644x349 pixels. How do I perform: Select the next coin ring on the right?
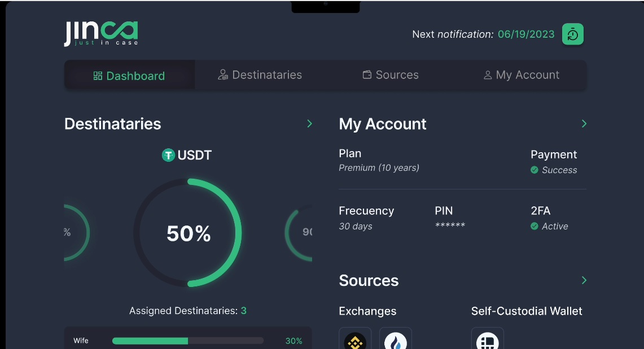pos(300,233)
